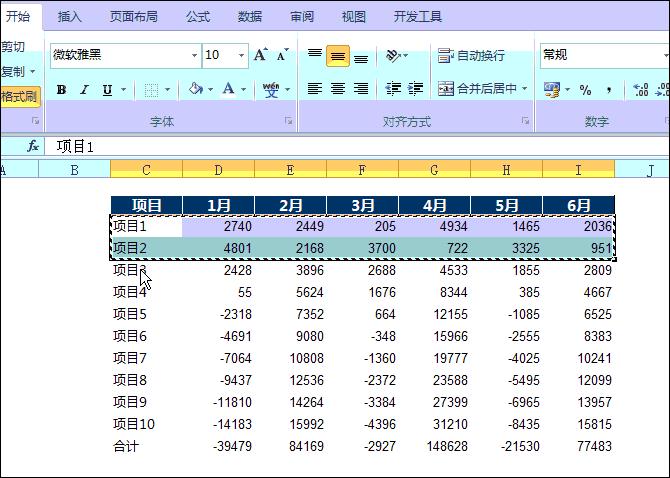Screen dimensions: 670x478
Task: Expand the Borders dropdown arrow
Action: coord(167,90)
